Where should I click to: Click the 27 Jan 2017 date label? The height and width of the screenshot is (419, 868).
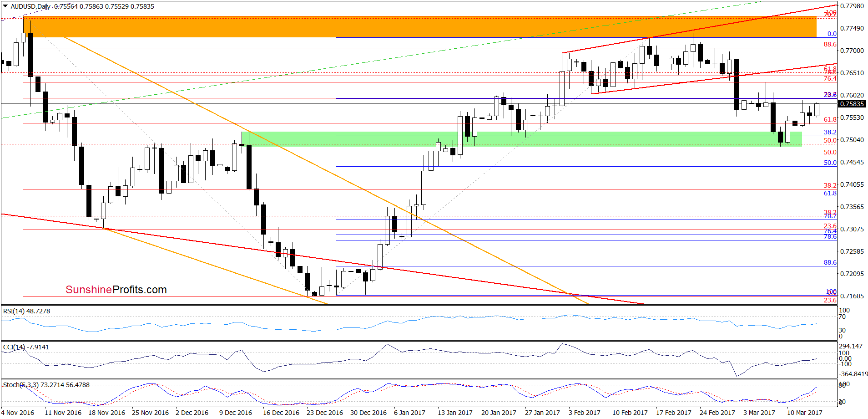pos(542,413)
